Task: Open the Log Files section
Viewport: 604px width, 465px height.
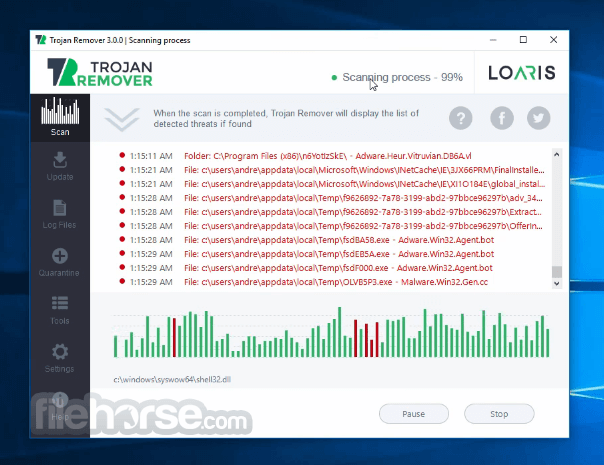Action: [60, 214]
